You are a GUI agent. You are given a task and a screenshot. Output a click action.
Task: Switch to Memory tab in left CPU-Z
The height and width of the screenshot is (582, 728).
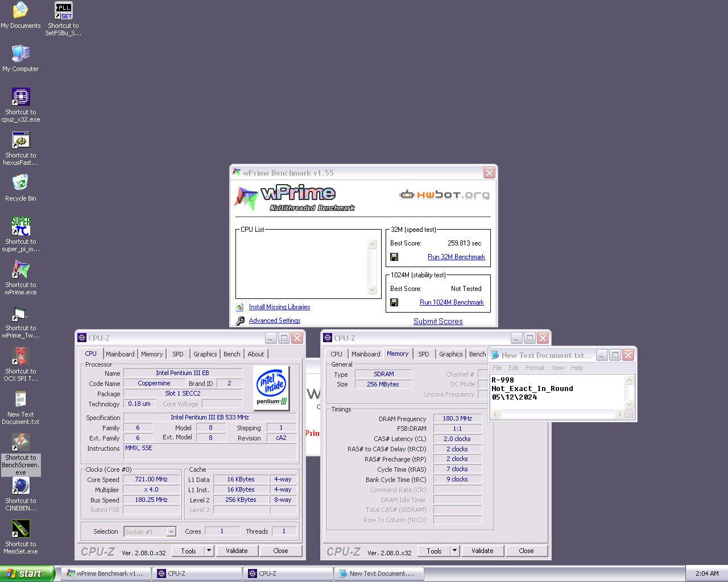[x=152, y=354]
